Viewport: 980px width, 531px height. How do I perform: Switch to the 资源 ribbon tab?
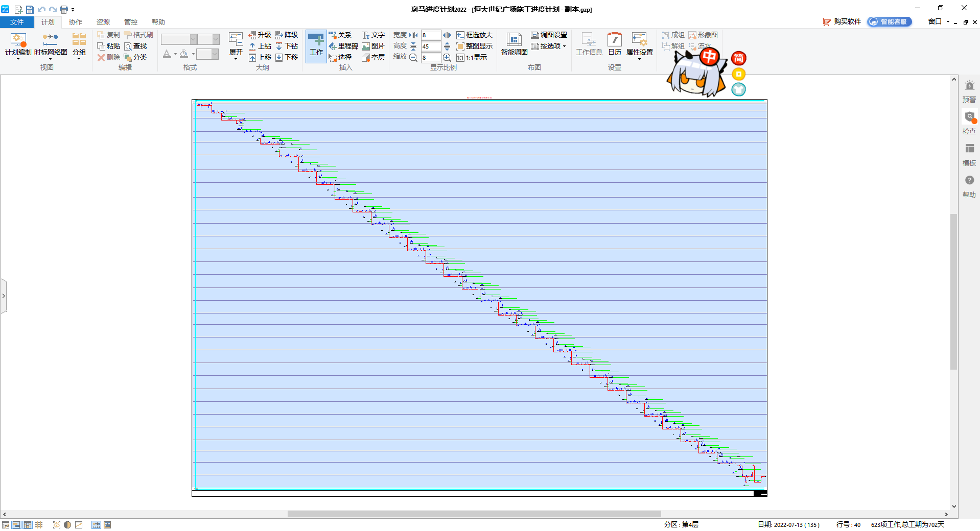pos(103,22)
